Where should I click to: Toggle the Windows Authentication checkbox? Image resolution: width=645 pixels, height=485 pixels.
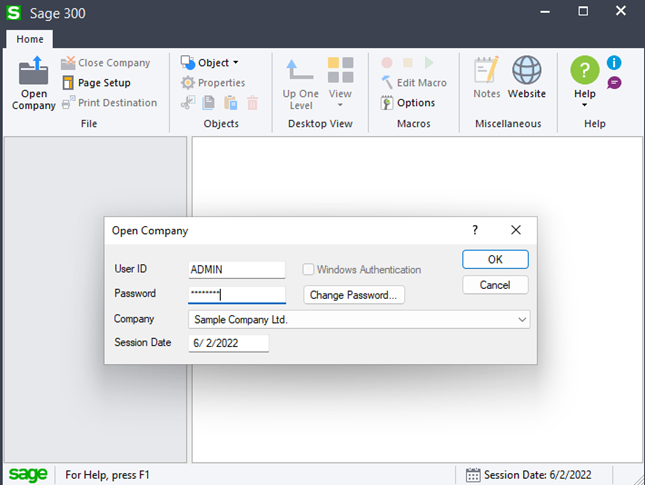point(309,270)
